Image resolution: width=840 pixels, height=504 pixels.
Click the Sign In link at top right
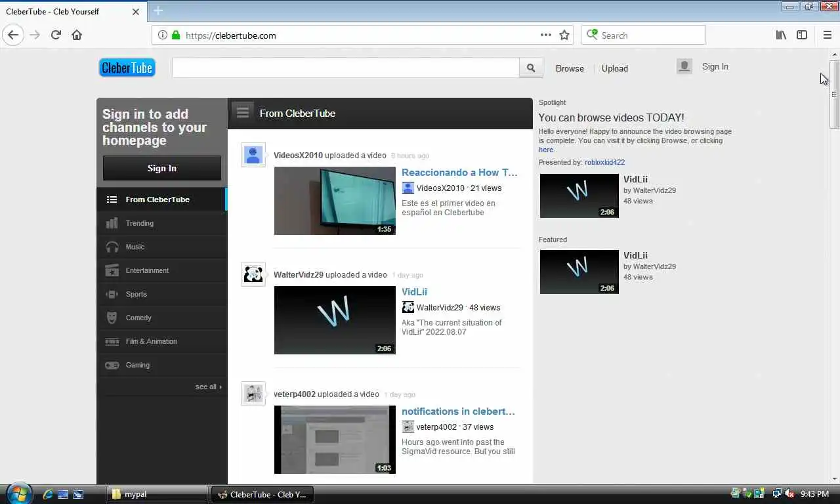pyautogui.click(x=715, y=66)
